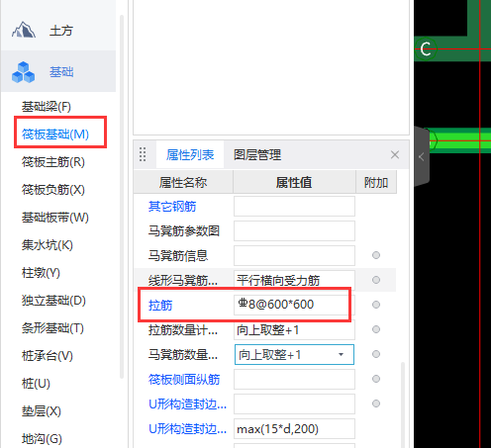Viewport: 491px width, 448px height.
Task: Click the 筏板侧面纵筋 value field
Action: 294,379
